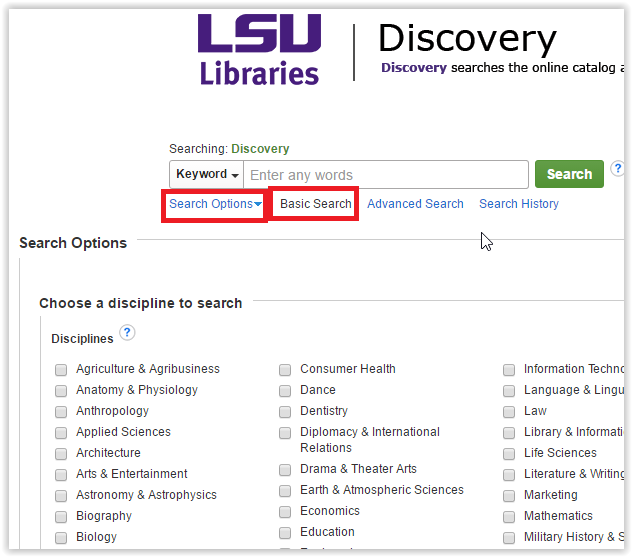Enable the Applied Sciences checkbox
The height and width of the screenshot is (557, 632).
[x=61, y=433]
